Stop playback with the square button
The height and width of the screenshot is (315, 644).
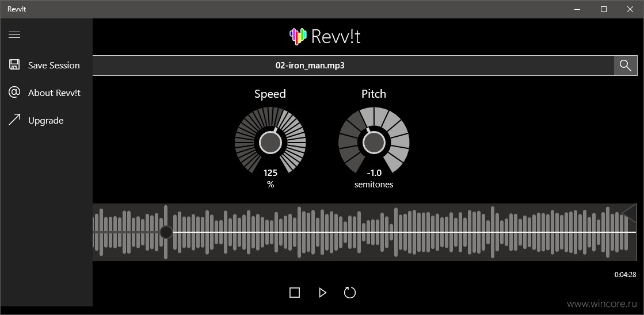[x=295, y=293]
